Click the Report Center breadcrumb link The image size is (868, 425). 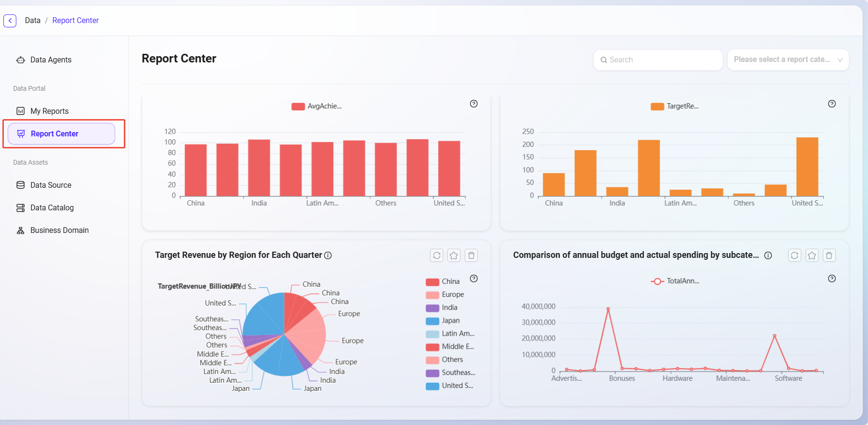click(75, 20)
